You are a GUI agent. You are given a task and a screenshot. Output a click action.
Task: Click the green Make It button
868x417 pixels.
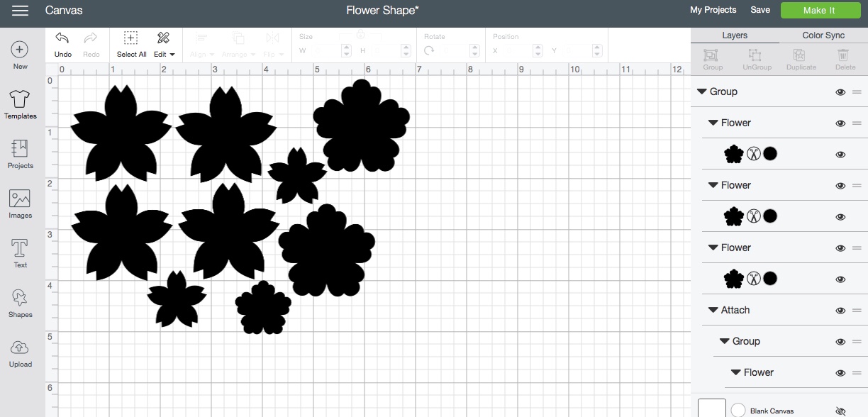[819, 10]
